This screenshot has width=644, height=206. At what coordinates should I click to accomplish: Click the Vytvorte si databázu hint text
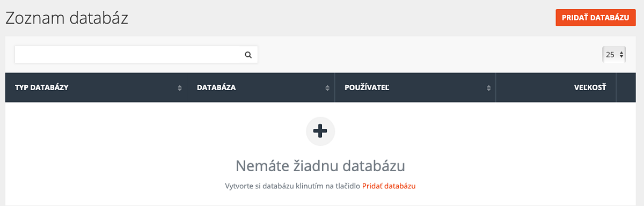[292, 186]
